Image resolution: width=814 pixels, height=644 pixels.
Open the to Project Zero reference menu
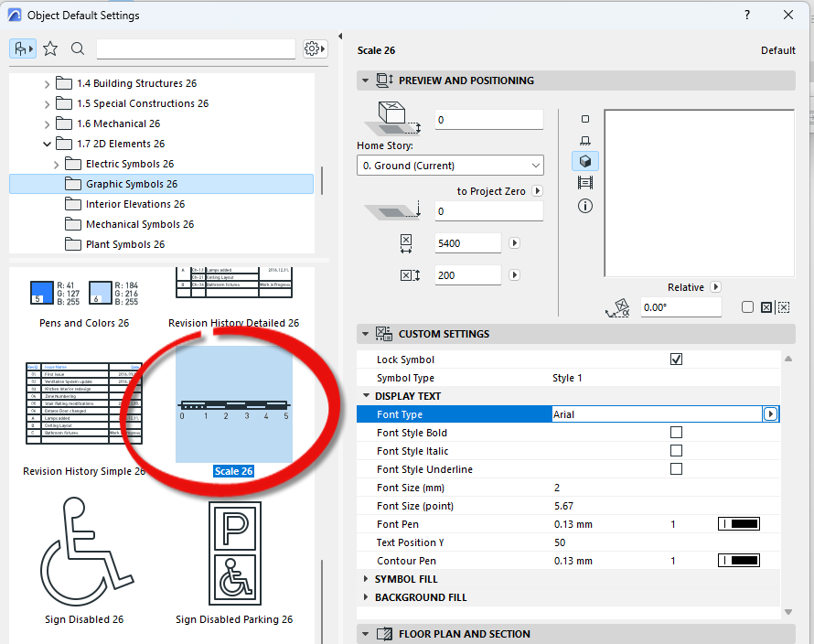(537, 191)
